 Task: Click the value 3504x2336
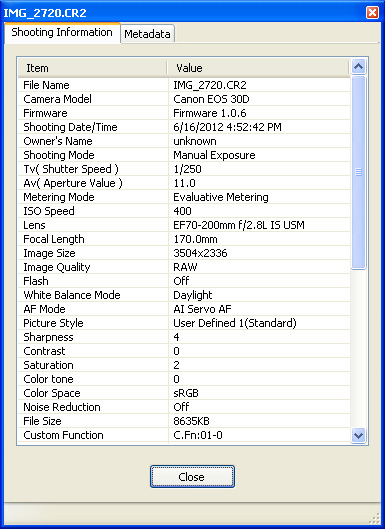click(200, 253)
